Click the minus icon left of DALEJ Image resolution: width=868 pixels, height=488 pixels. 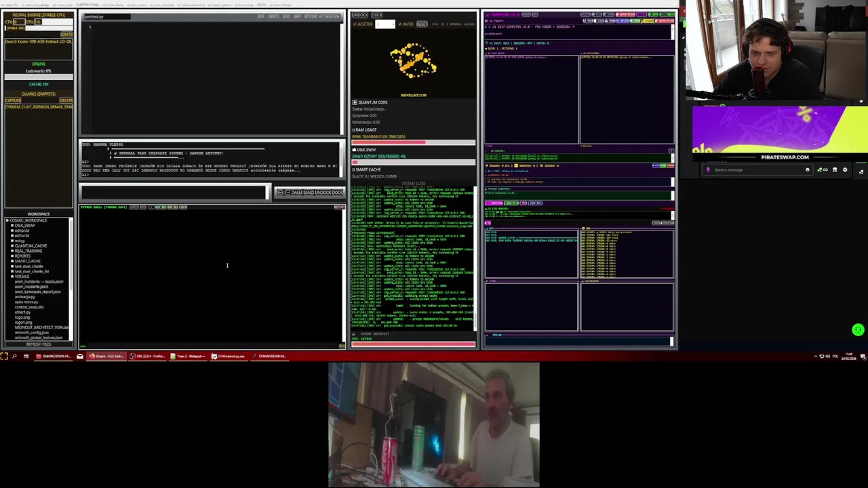[288, 192]
